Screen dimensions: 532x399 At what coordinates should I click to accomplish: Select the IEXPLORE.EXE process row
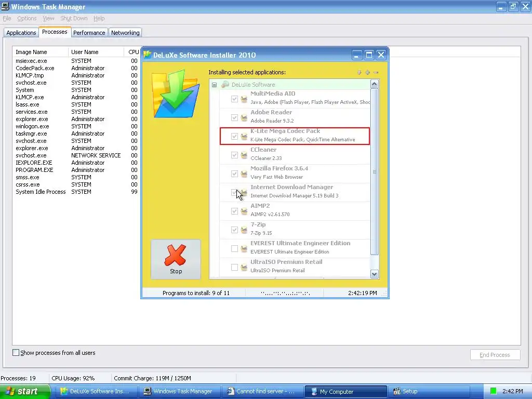tap(76, 163)
